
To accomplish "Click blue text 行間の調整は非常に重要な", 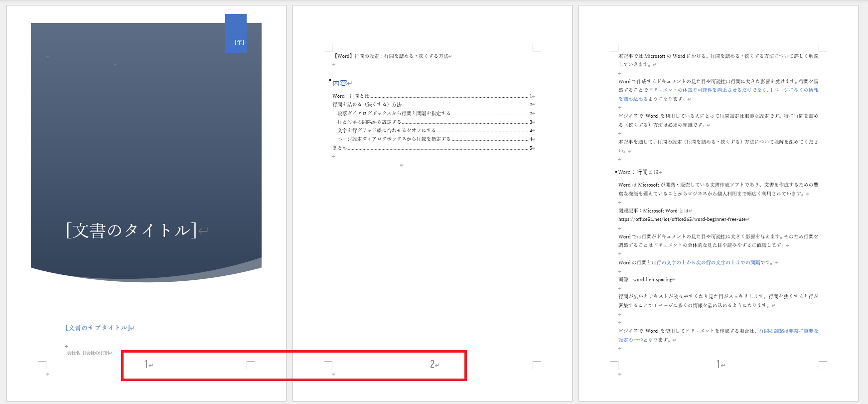I will (x=789, y=331).
